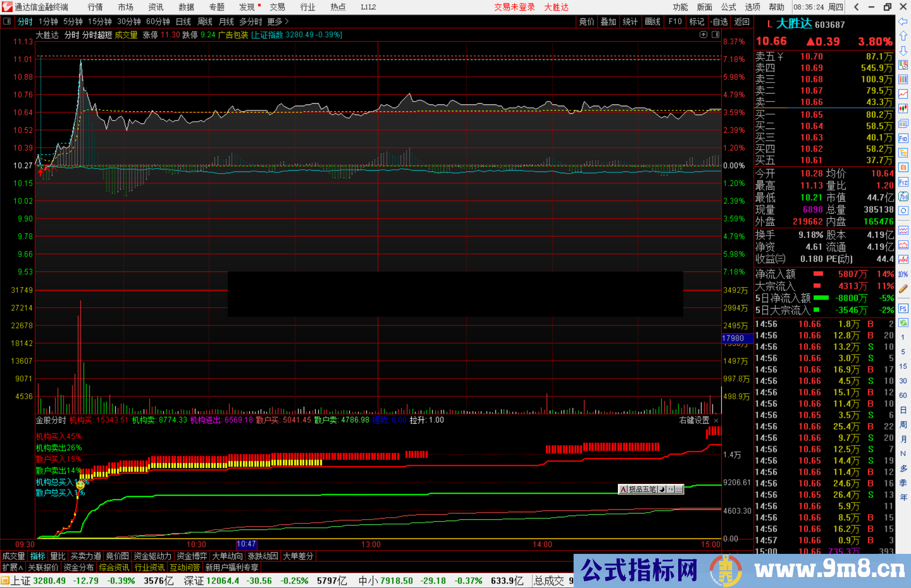Click the 右键设置 link in indicator panel

coord(694,420)
